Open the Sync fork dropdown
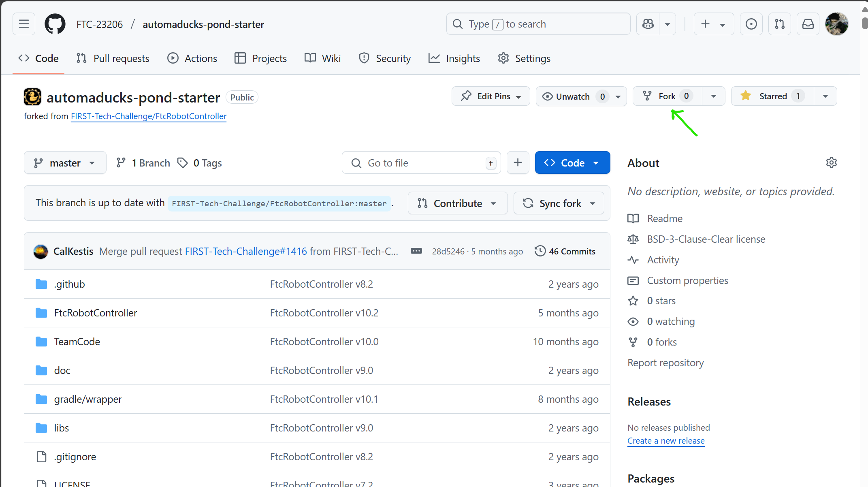This screenshot has height=487, width=868. 559,203
